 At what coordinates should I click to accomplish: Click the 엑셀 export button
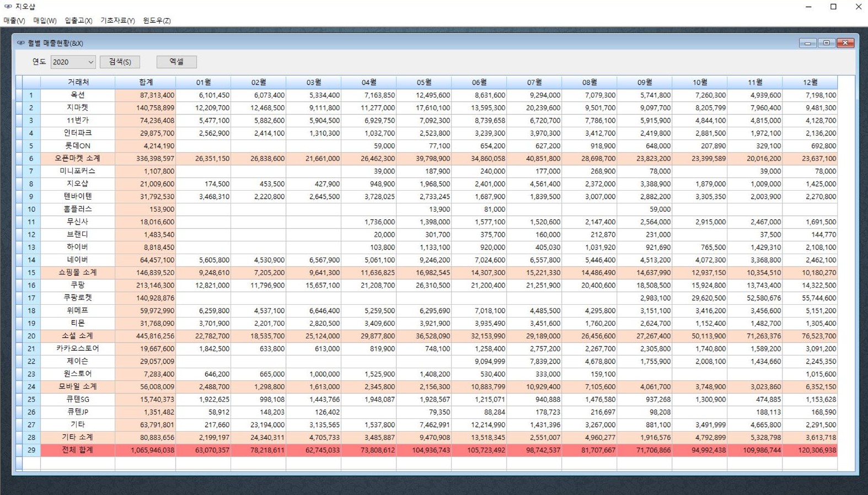[176, 62]
